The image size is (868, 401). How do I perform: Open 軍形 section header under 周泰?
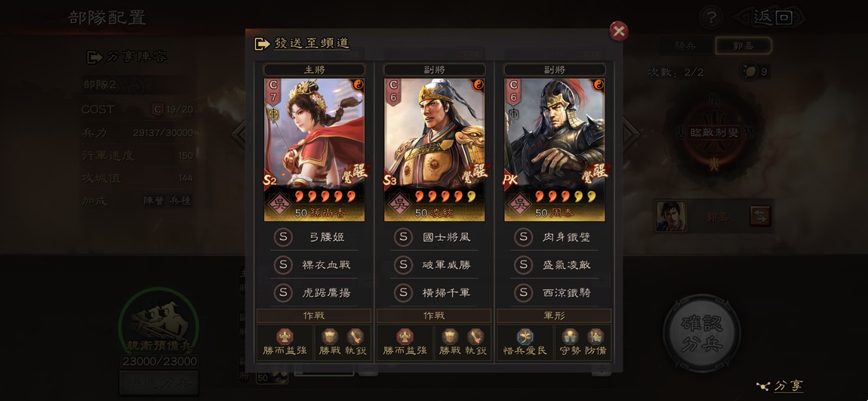(x=554, y=316)
